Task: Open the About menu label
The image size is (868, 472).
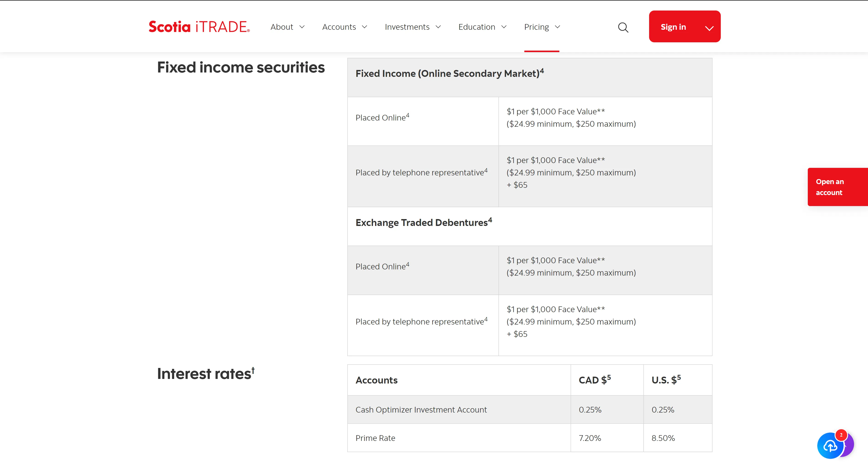Action: click(282, 27)
